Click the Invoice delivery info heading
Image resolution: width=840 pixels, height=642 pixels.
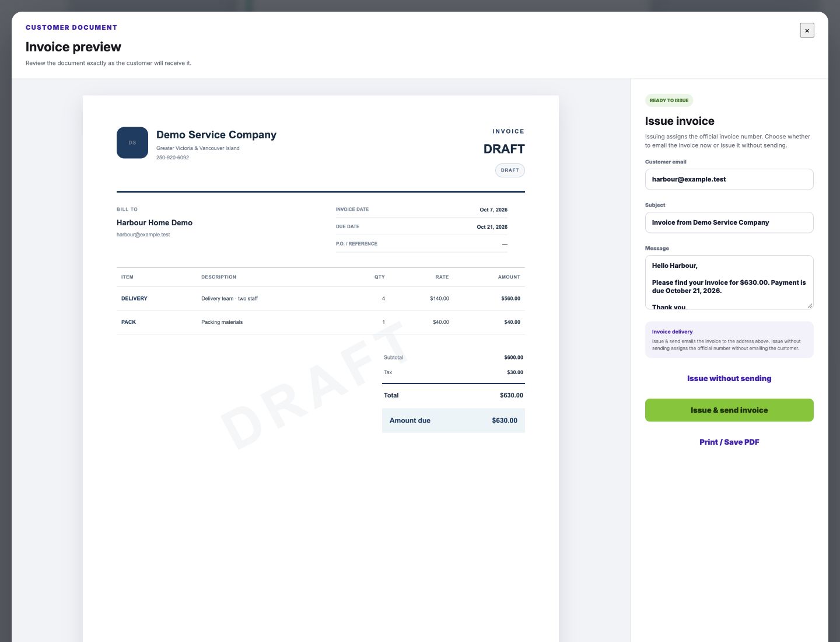[x=672, y=332]
